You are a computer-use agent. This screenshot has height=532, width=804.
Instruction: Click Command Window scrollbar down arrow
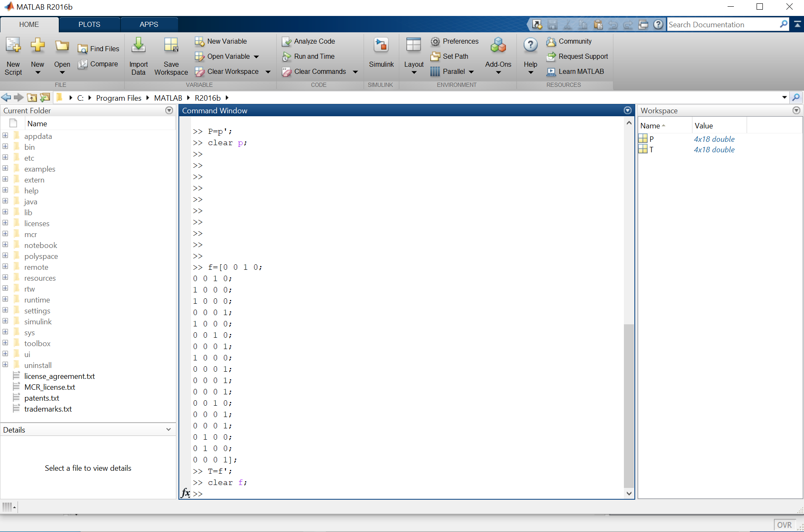pos(629,493)
